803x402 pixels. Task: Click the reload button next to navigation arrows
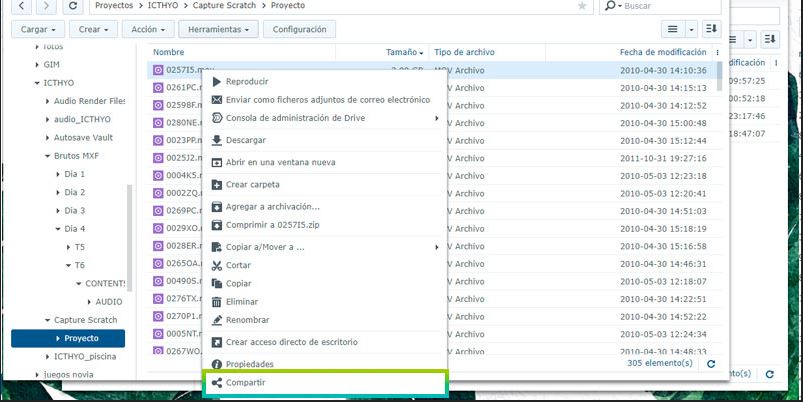(73, 6)
